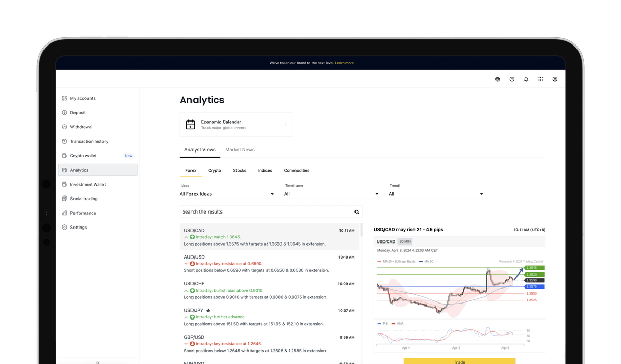Click the star beside USD/JPY
Screen dimensions: 621x364
tap(208, 310)
